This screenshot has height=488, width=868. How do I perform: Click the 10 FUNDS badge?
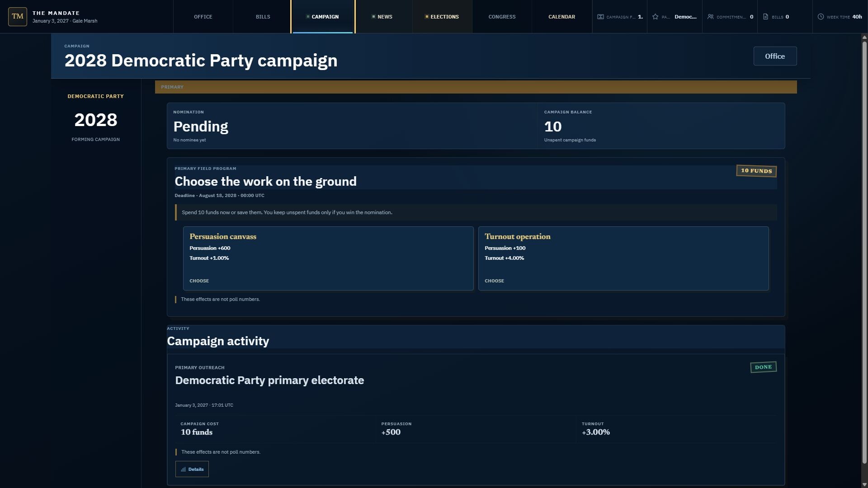click(x=756, y=171)
